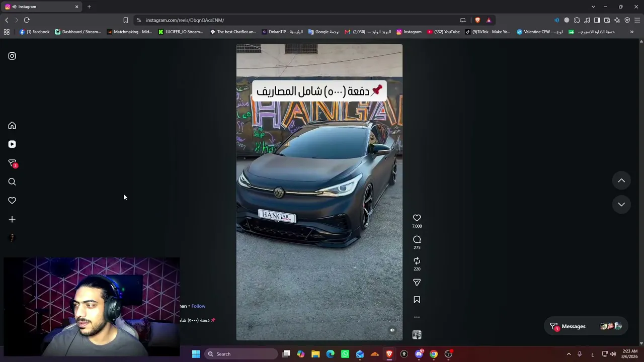Go back in the browser
Screen dimensions: 644x362
pyautogui.click(x=7, y=20)
